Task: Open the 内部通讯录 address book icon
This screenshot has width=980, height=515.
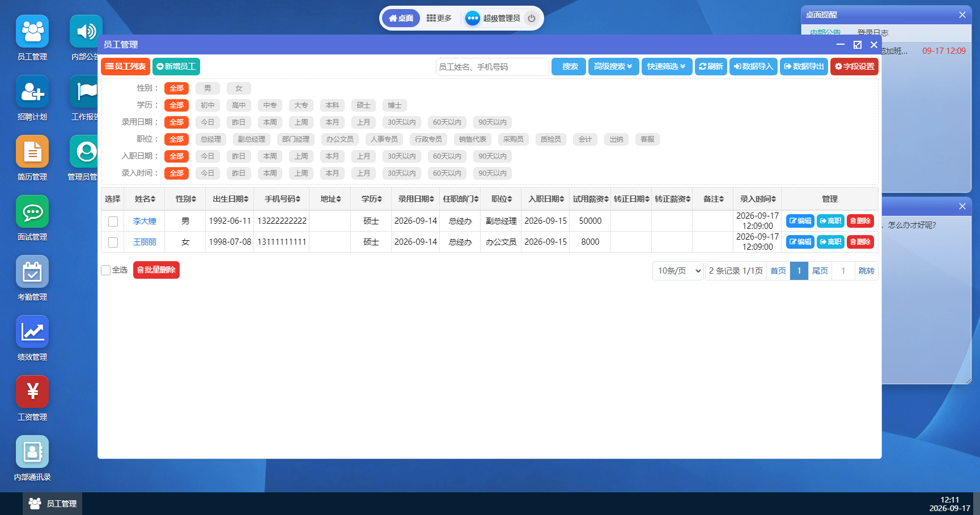Action: (32, 452)
